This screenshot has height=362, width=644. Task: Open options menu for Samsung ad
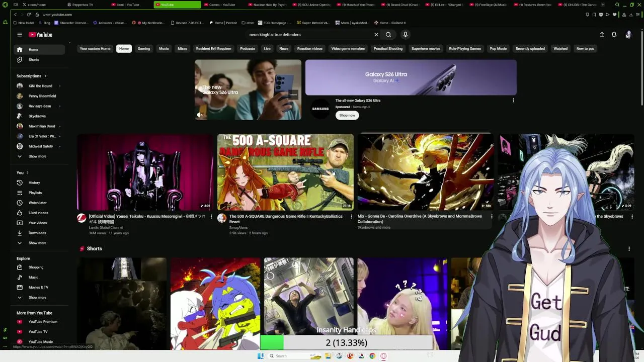tap(513, 101)
